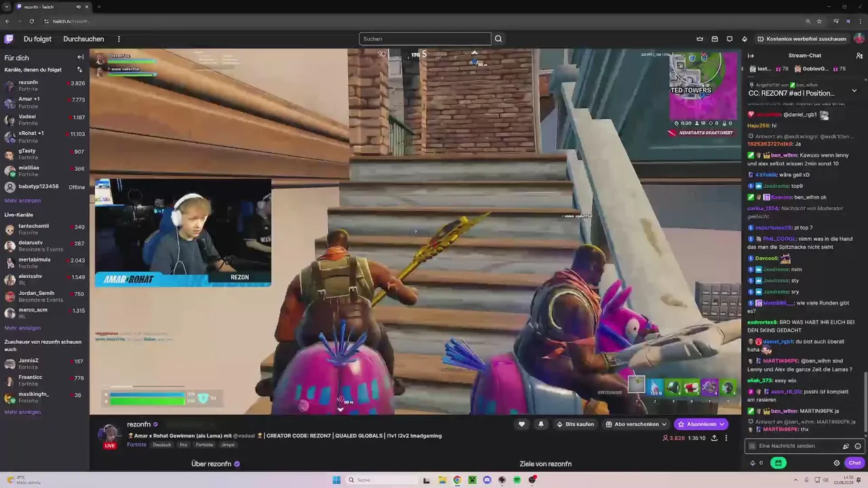Send message with the Chat button
868x488 pixels.
click(854, 463)
